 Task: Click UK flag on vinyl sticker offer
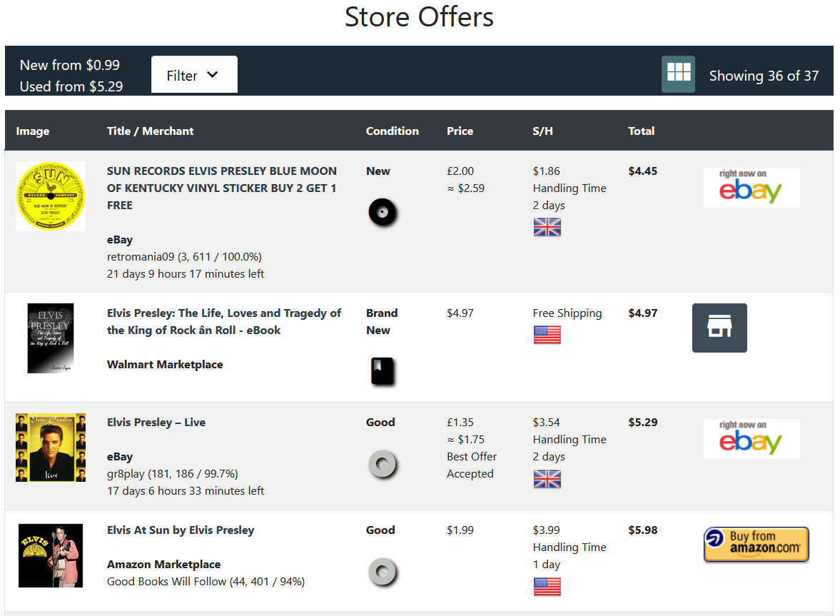pos(547,227)
